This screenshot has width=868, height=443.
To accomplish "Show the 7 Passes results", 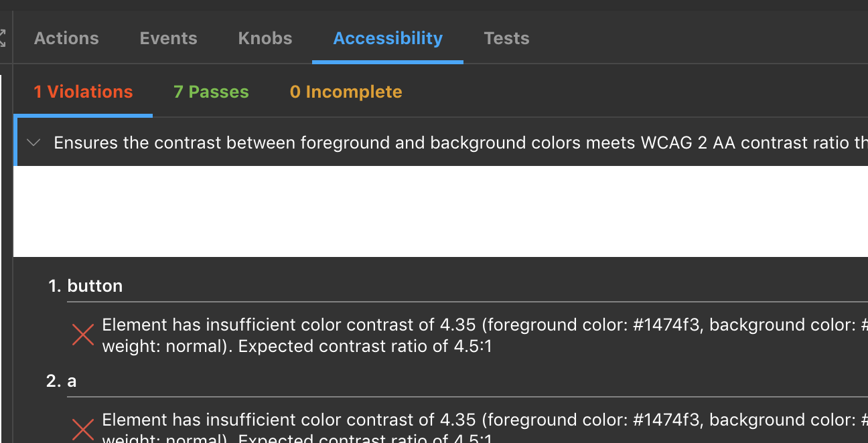I will (x=211, y=92).
